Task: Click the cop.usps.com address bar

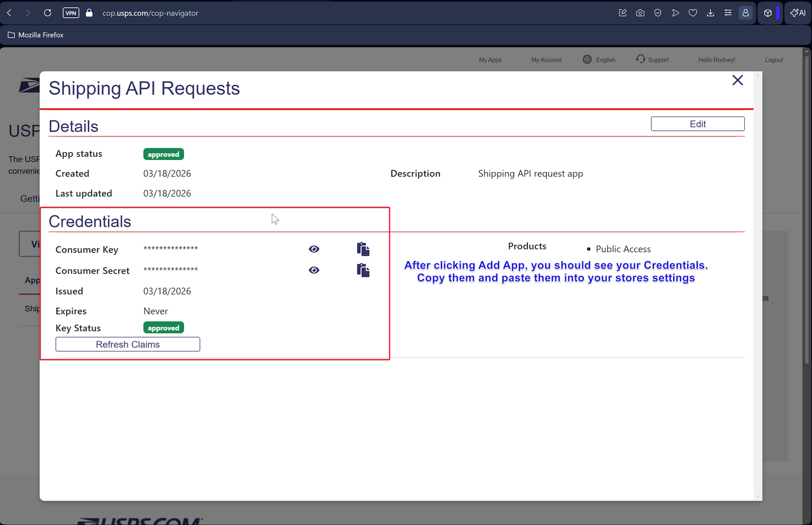Action: (x=150, y=13)
